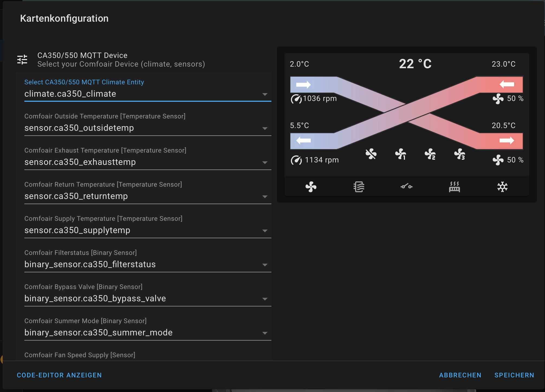The image size is (545, 392).
Task: Click the air filter status icon
Action: (359, 187)
